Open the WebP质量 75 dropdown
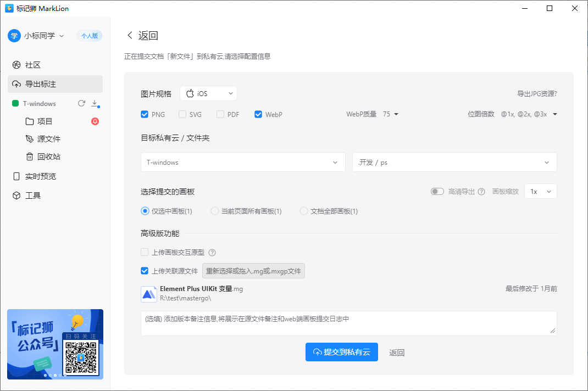Viewport: 588px width, 391px height. [x=390, y=114]
